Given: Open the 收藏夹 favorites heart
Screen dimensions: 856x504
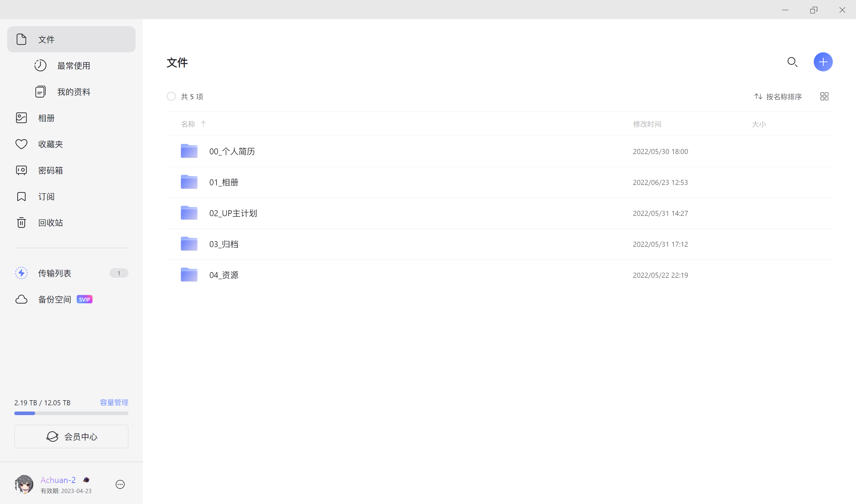Looking at the screenshot, I should pos(50,144).
